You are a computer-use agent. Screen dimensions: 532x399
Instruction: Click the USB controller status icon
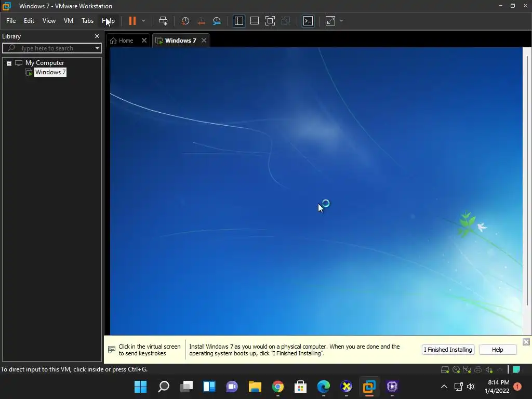click(500, 370)
